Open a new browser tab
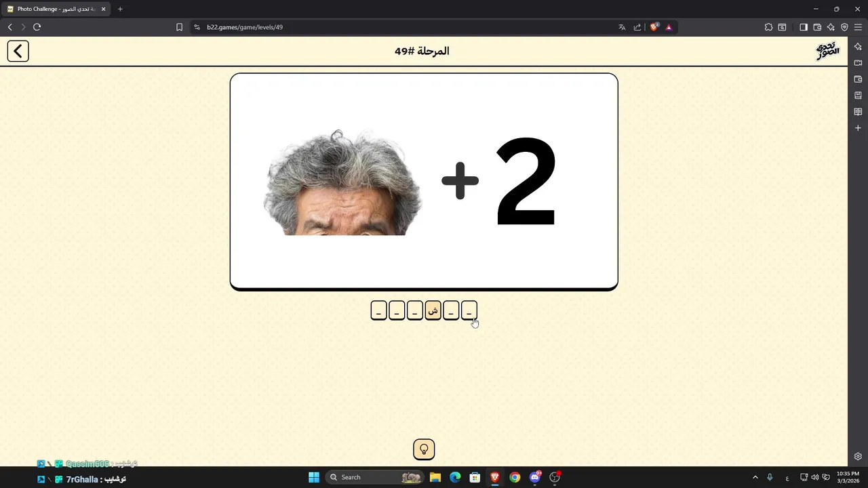Image resolution: width=868 pixels, height=488 pixels. coord(120,9)
